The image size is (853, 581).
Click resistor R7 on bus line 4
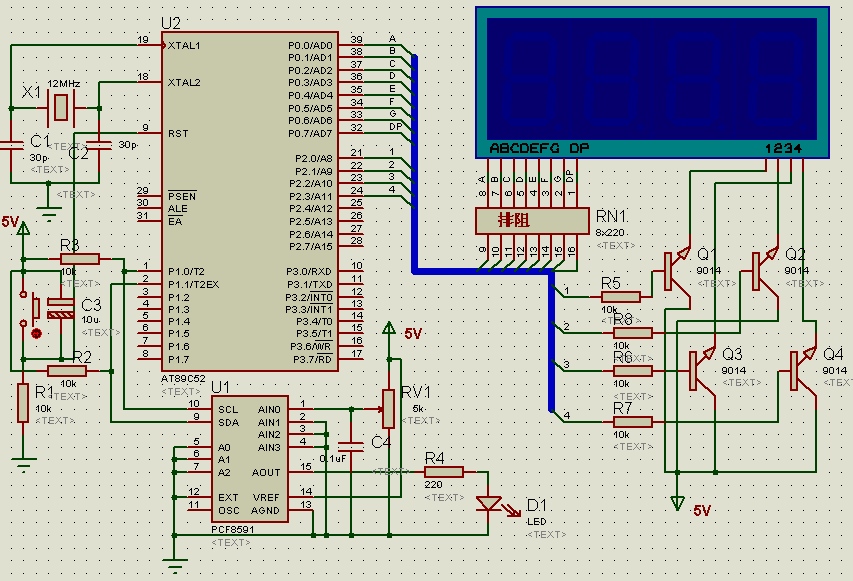pyautogui.click(x=633, y=421)
